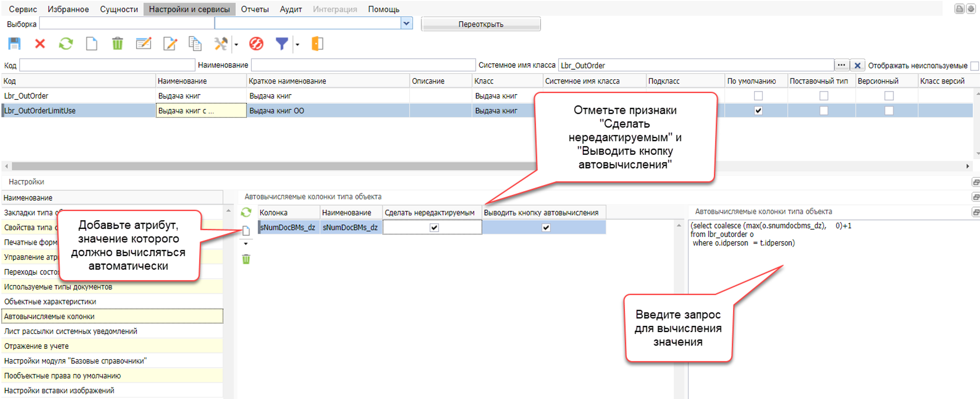Open the Отчеты menu
The width and height of the screenshot is (980, 399).
pyautogui.click(x=255, y=9)
